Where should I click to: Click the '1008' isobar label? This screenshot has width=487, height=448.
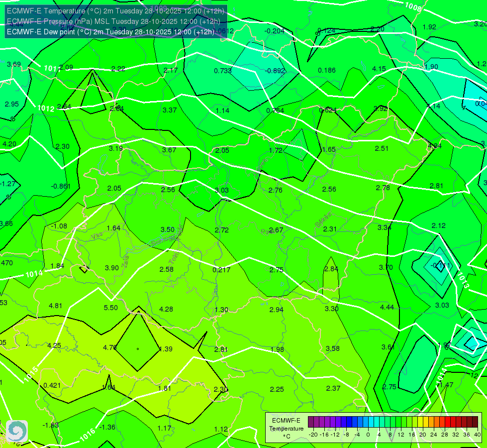[x=413, y=6]
